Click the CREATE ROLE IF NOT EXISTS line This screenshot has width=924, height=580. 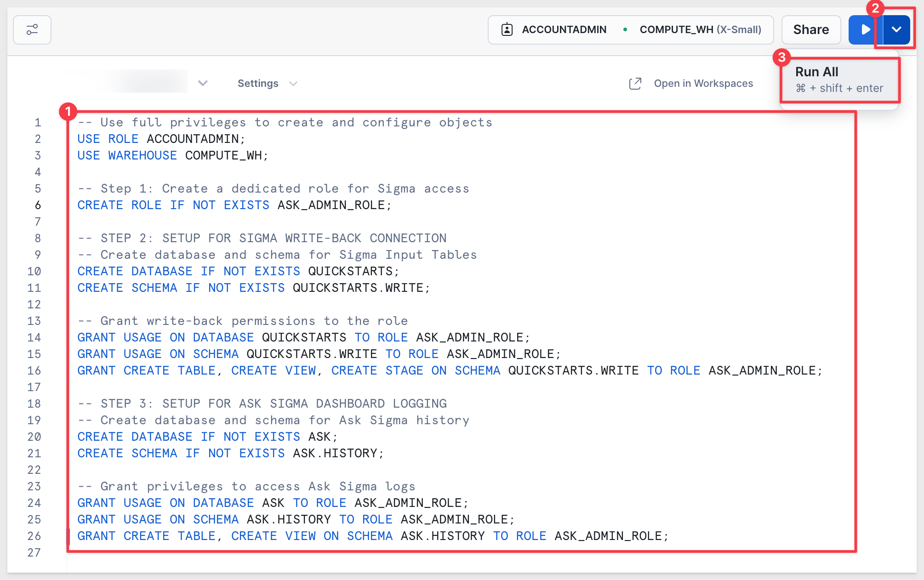click(234, 205)
